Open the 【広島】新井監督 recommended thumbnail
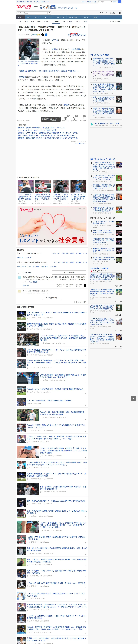 43,187
